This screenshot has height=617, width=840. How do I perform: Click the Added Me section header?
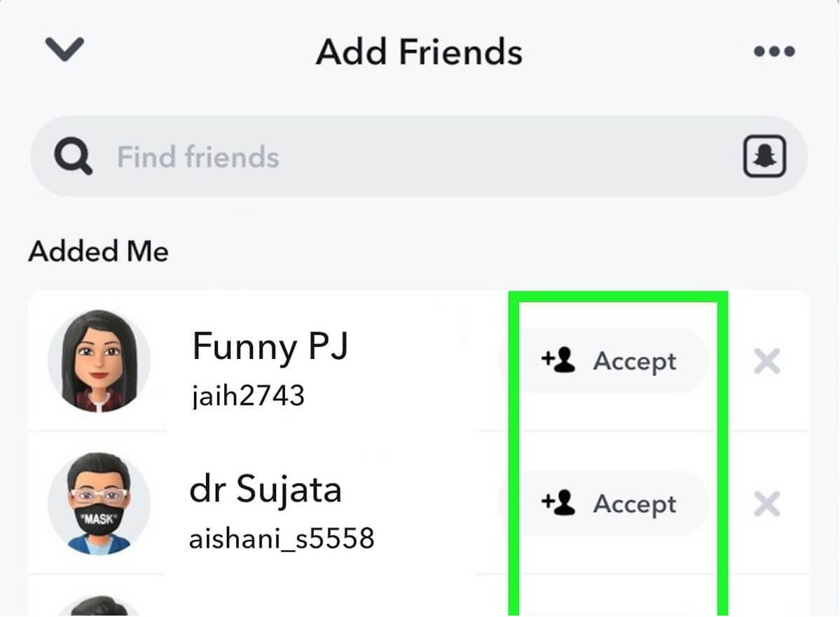[x=98, y=252]
